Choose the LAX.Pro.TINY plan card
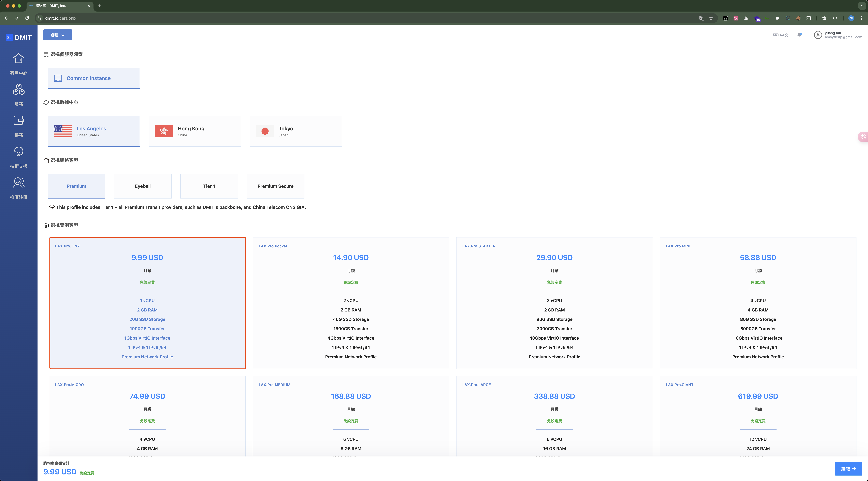Screen dimensions: 868x481 click(x=148, y=303)
